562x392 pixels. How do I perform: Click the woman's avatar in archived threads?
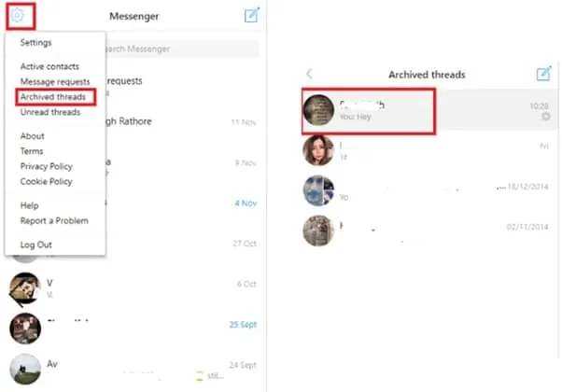(x=318, y=150)
